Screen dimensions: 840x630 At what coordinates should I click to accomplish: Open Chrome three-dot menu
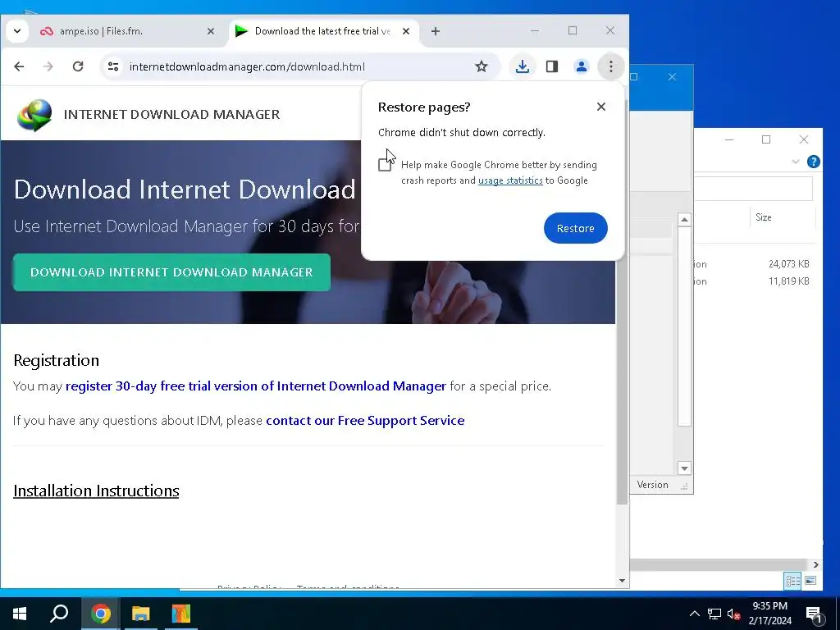click(610, 66)
